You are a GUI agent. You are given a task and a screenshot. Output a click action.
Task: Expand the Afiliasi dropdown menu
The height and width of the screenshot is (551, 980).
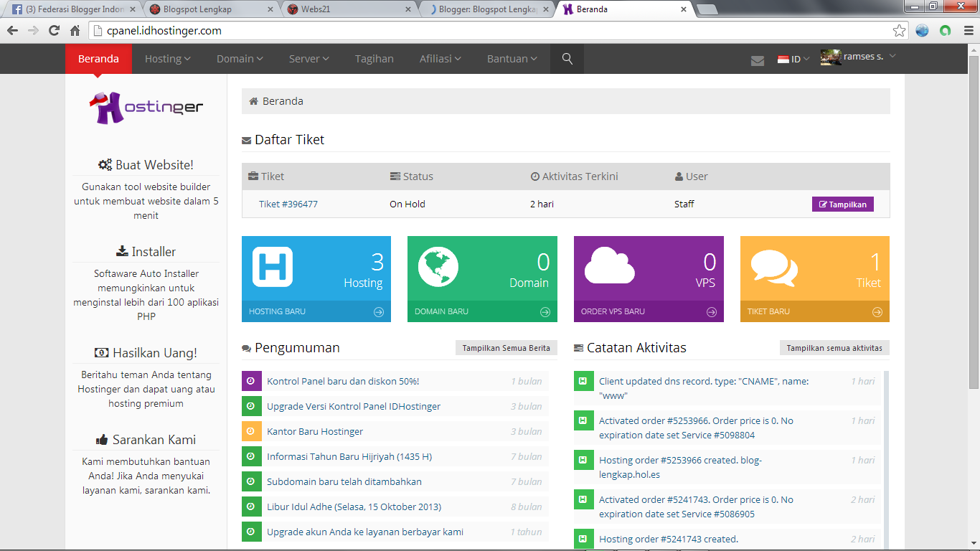(440, 59)
